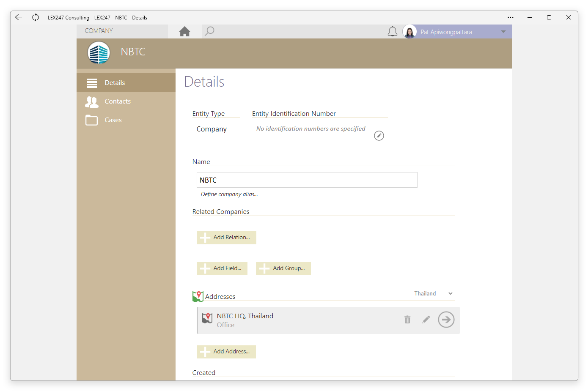Delete the NBTC HQ address
Viewport: 588px width, 391px height.
[407, 320]
